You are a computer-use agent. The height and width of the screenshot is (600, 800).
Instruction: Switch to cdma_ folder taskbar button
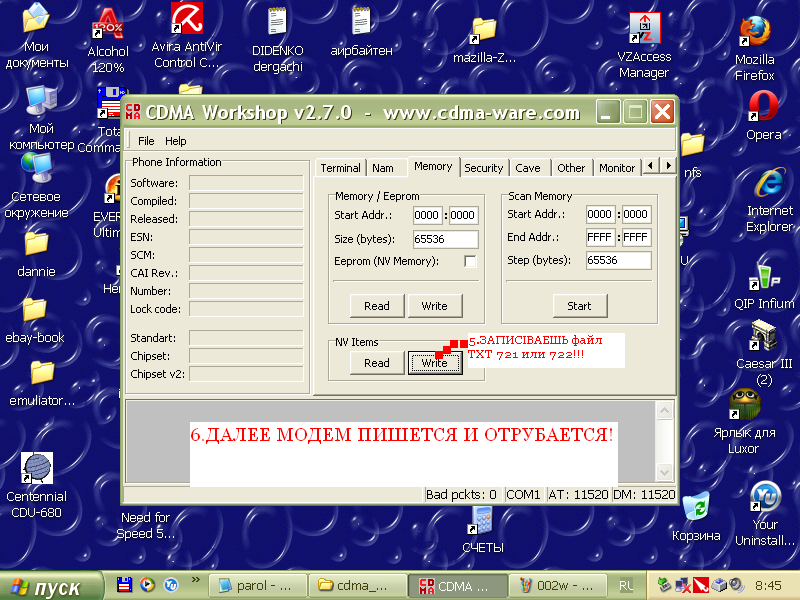point(358,586)
